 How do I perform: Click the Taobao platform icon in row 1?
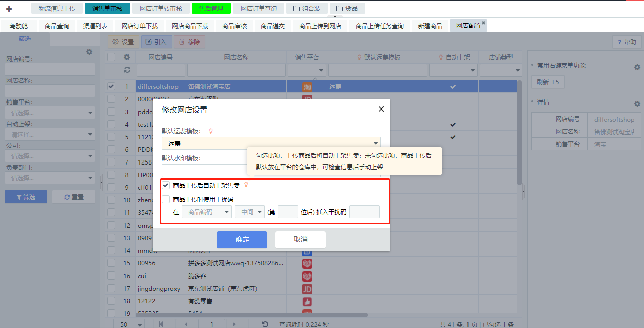tap(307, 87)
